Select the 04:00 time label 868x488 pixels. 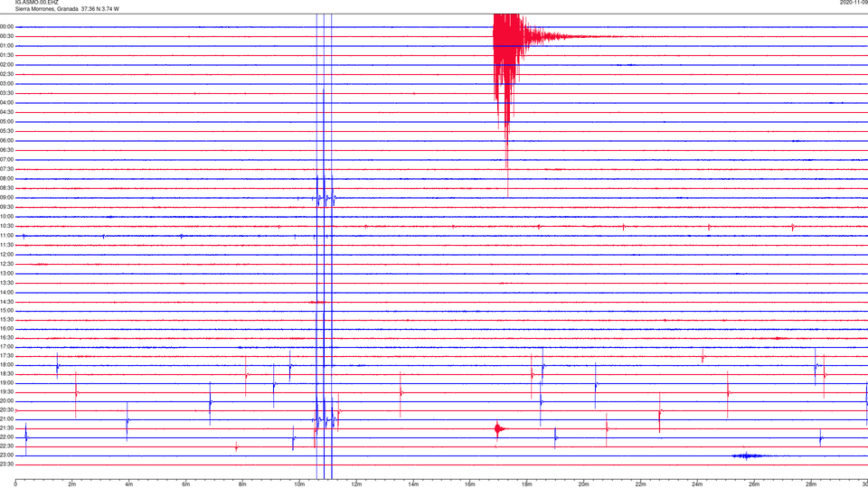pos(6,102)
